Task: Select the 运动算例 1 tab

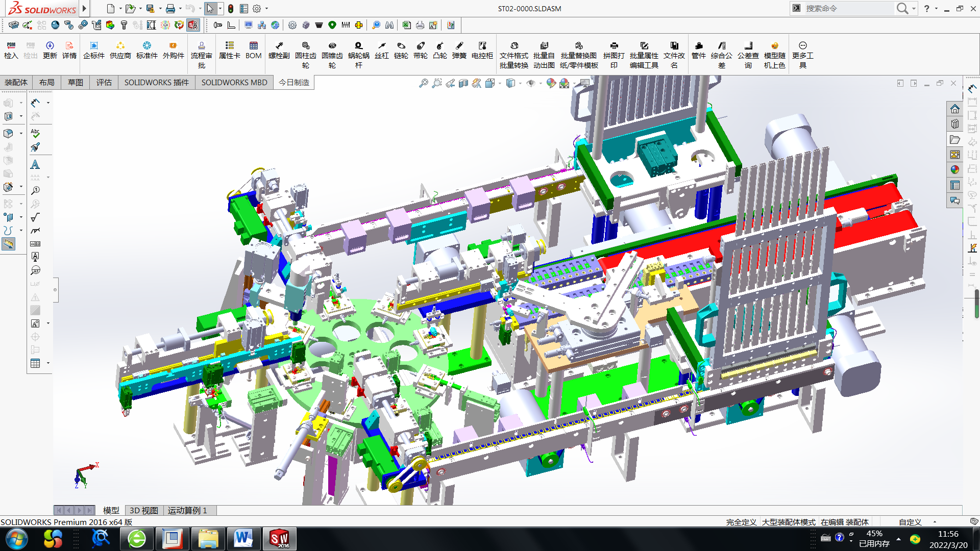Action: tap(187, 510)
